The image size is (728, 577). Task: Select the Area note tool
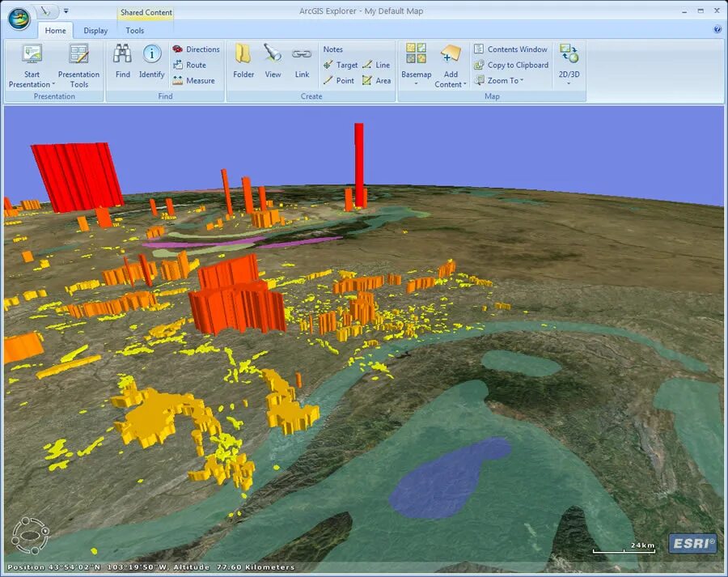(376, 80)
